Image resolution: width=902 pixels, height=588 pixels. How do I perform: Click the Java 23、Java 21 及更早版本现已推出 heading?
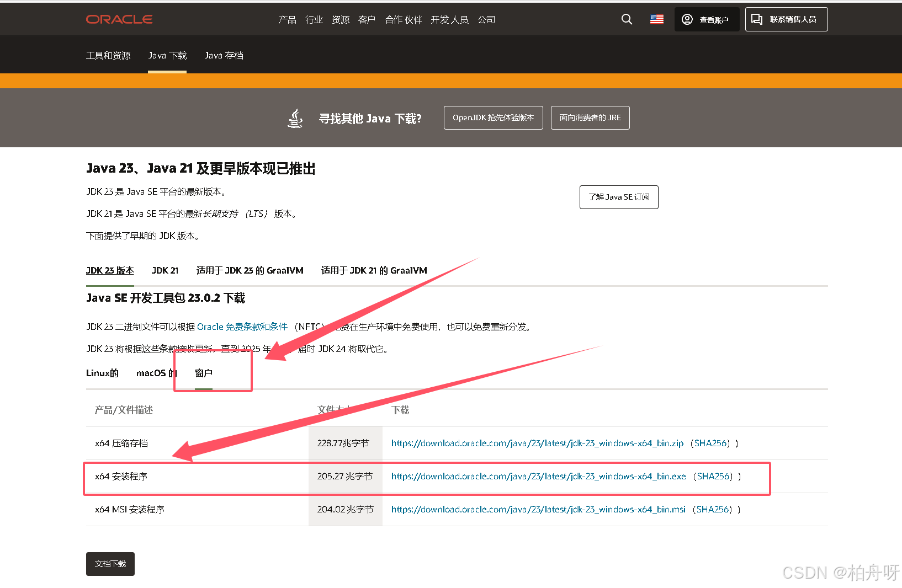[x=201, y=168]
